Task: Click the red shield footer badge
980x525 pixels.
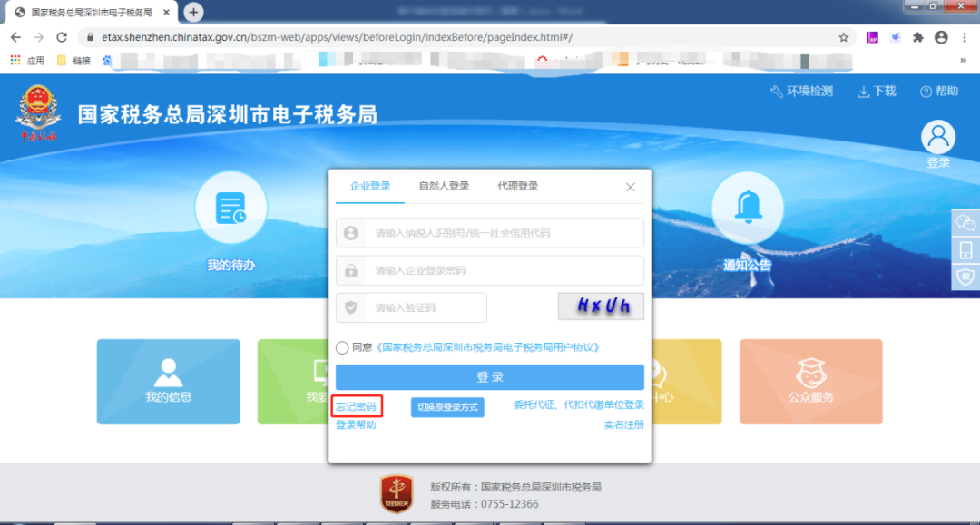Action: point(397,494)
